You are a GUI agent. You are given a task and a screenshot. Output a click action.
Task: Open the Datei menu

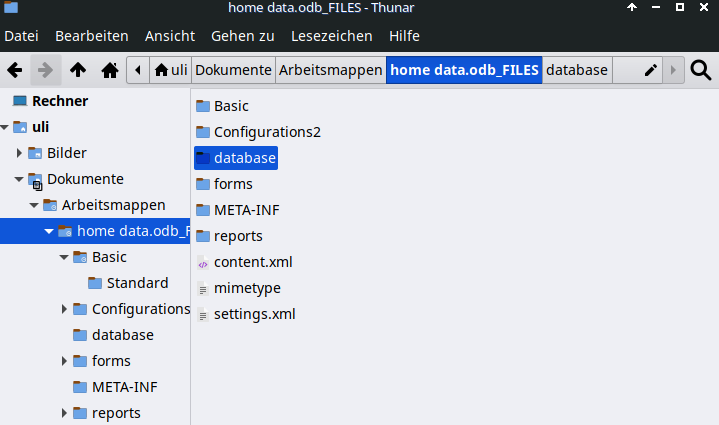click(22, 36)
